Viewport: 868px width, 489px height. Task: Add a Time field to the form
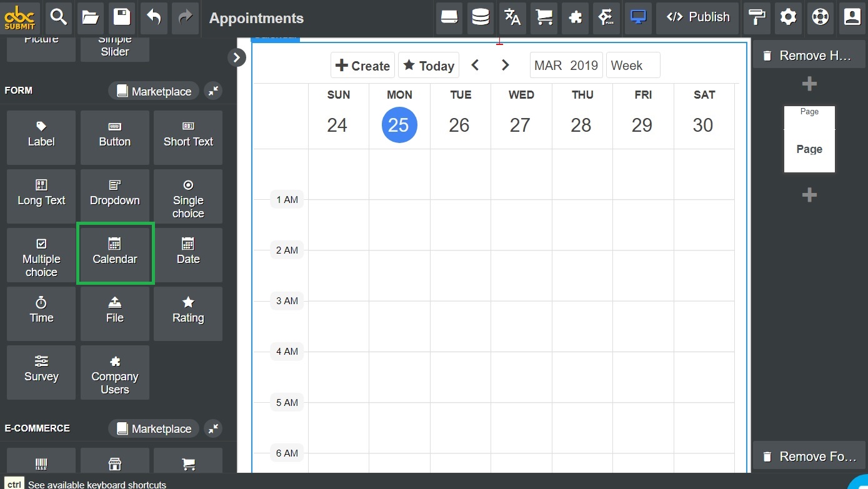tap(41, 313)
